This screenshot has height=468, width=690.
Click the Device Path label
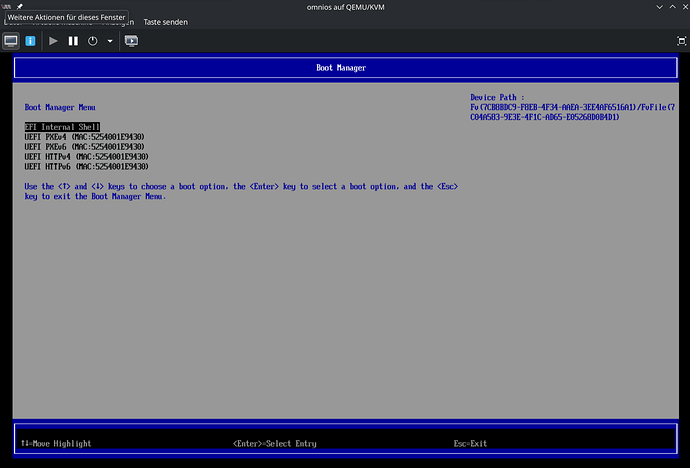[497, 98]
